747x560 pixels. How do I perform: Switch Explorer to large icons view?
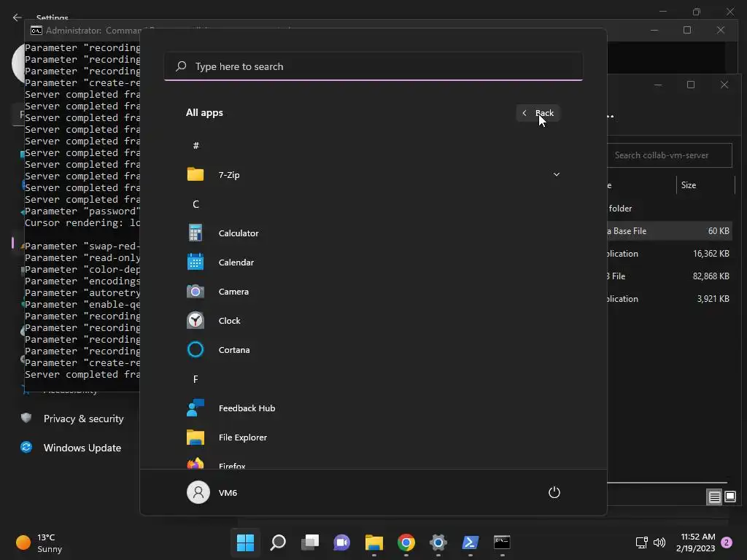[729, 497]
